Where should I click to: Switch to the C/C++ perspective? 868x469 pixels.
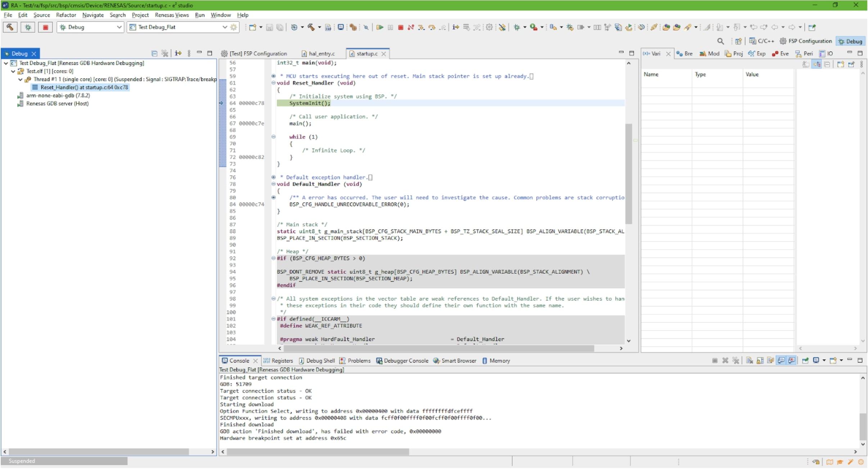pyautogui.click(x=761, y=41)
